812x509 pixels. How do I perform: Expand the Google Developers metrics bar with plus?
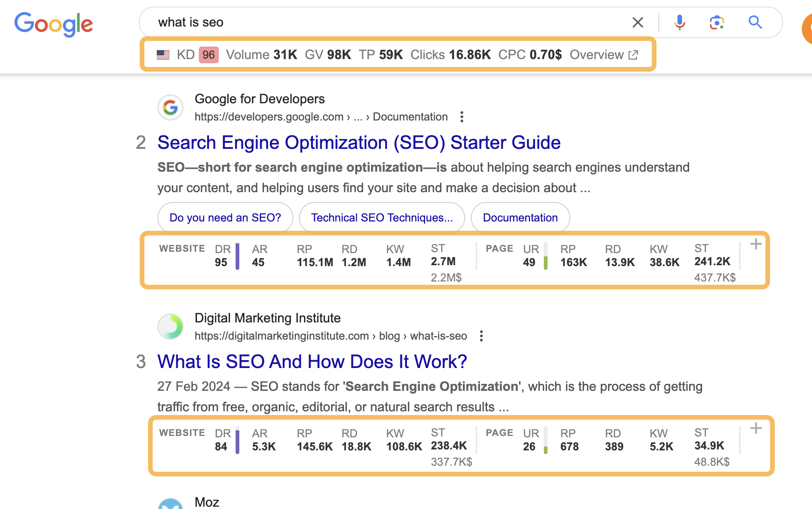click(x=756, y=244)
